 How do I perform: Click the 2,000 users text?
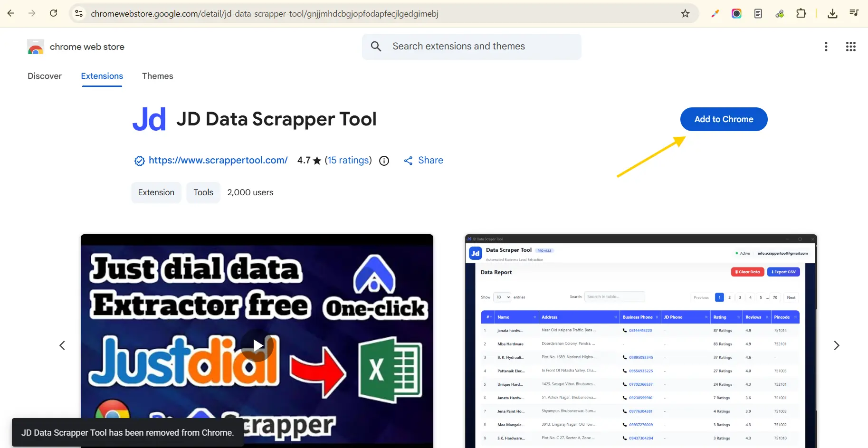pyautogui.click(x=250, y=192)
